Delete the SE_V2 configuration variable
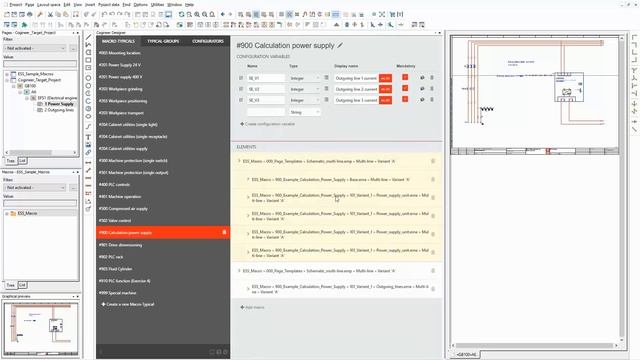This screenshot has width=640, height=360. (x=432, y=89)
